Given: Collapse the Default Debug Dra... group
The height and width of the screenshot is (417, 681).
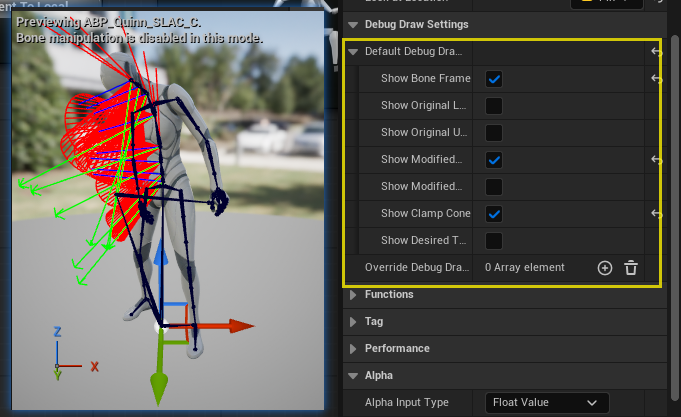Looking at the screenshot, I should 353,52.
